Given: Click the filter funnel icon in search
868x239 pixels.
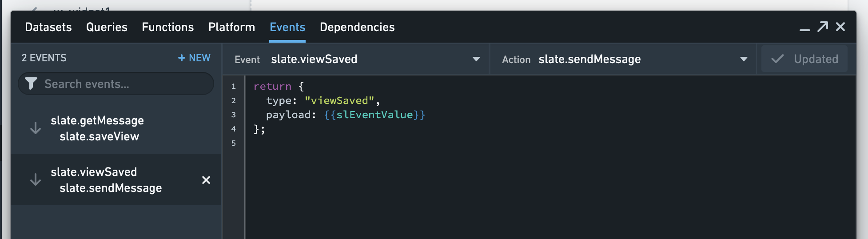Looking at the screenshot, I should click(x=31, y=84).
